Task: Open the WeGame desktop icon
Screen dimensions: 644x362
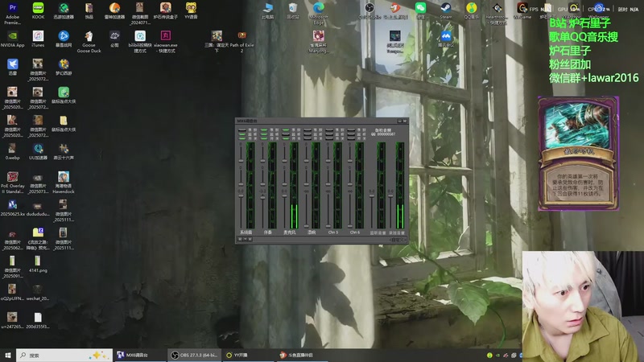Action: [x=522, y=10]
